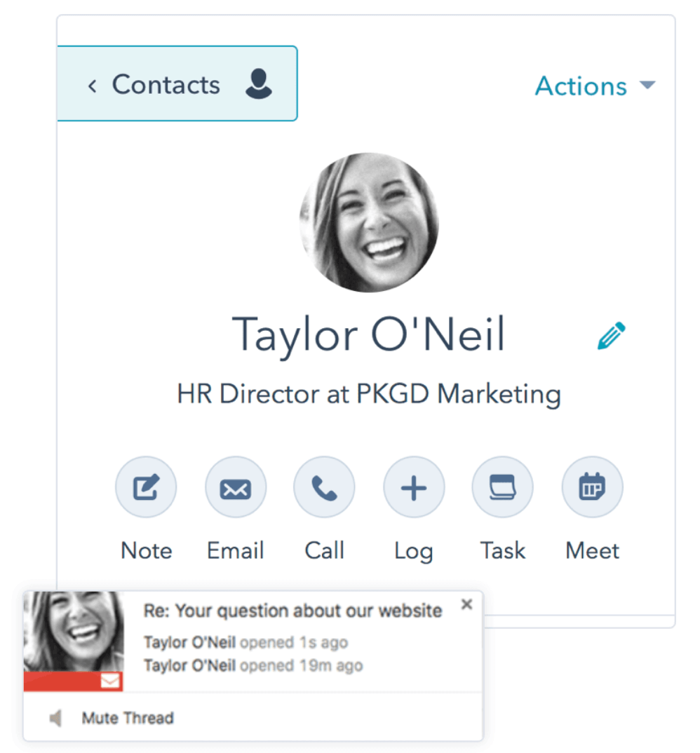
Task: Expand the Actions menu arrow
Action: tap(647, 86)
